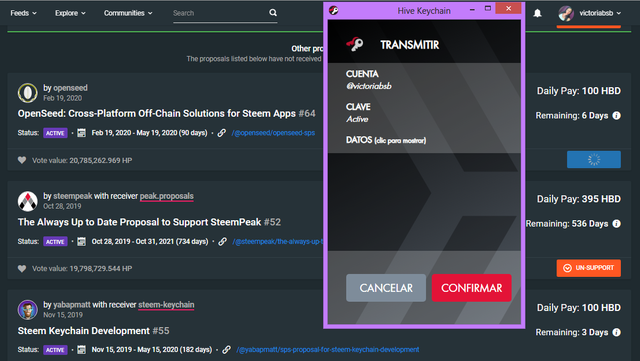Open the Communities dropdown menu

point(128,13)
